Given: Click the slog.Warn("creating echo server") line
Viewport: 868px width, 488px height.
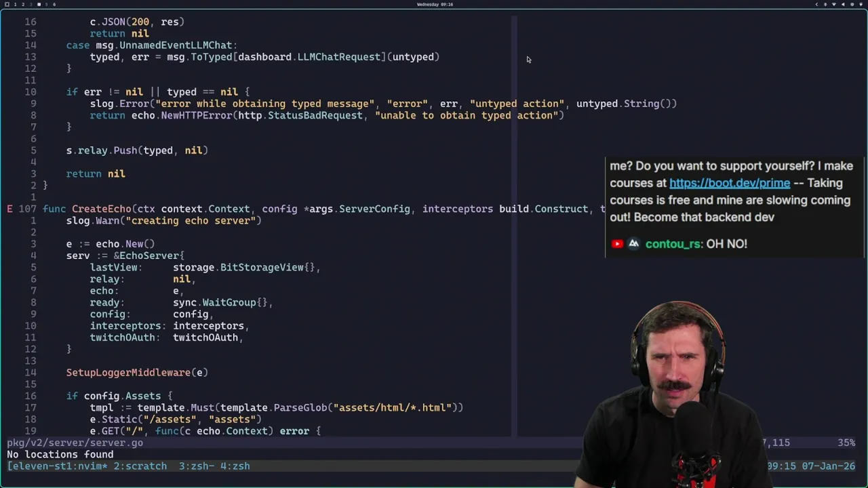Looking at the screenshot, I should [163, 220].
